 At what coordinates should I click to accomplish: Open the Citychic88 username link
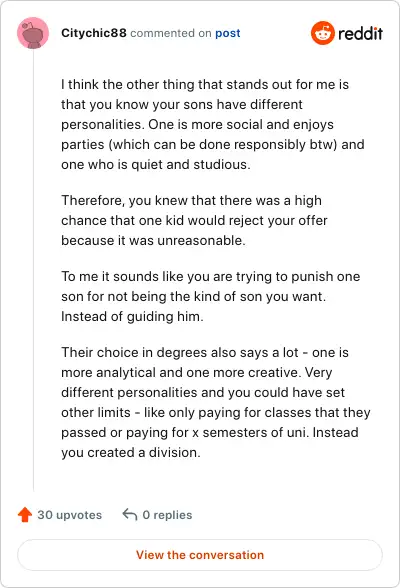[x=94, y=33]
